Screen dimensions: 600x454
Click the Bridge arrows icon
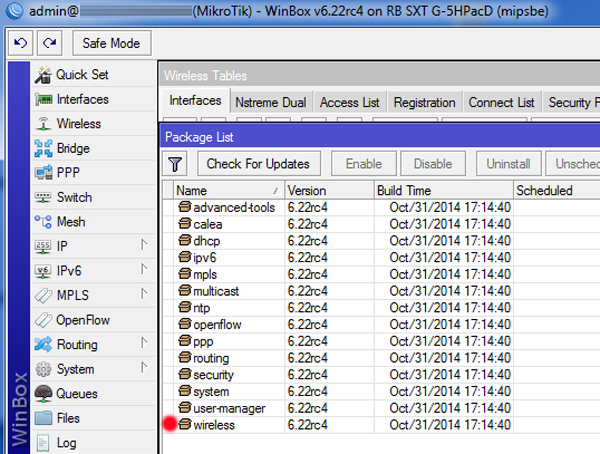click(x=43, y=149)
